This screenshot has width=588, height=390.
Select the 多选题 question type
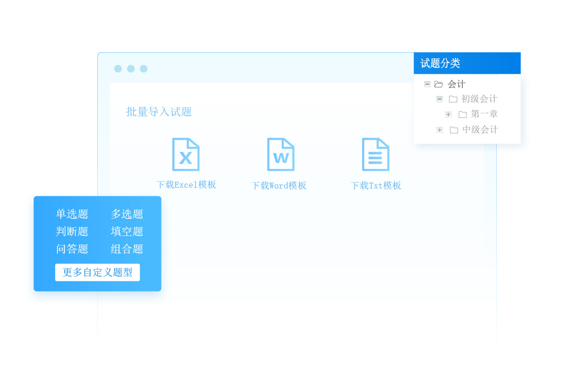coord(127,214)
